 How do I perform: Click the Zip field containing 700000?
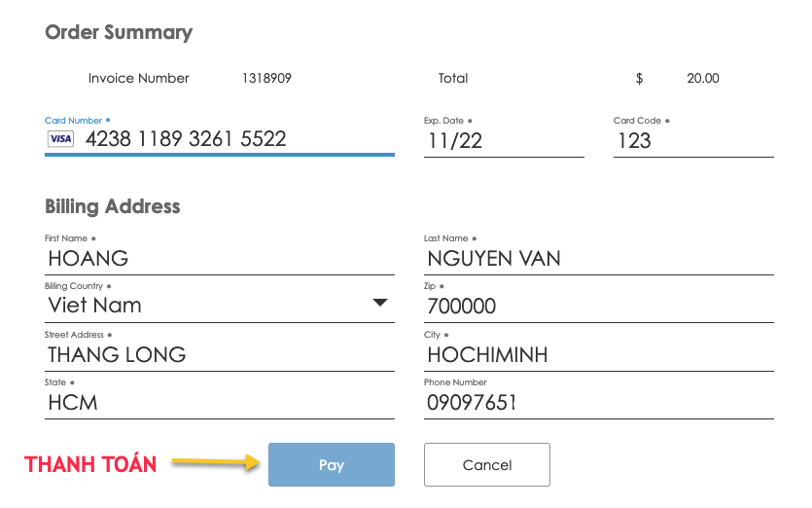coord(599,307)
